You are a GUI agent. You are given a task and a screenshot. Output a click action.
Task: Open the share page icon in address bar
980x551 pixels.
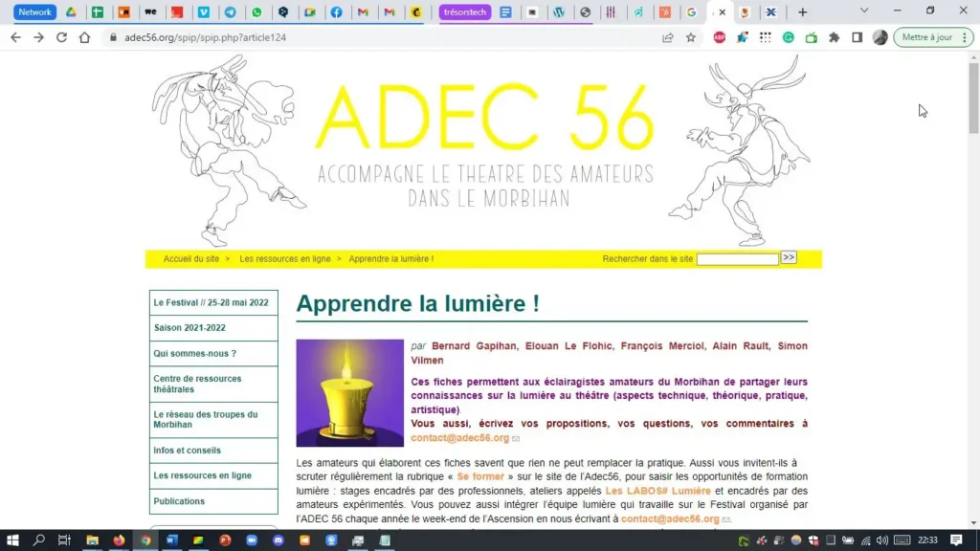(x=668, y=37)
